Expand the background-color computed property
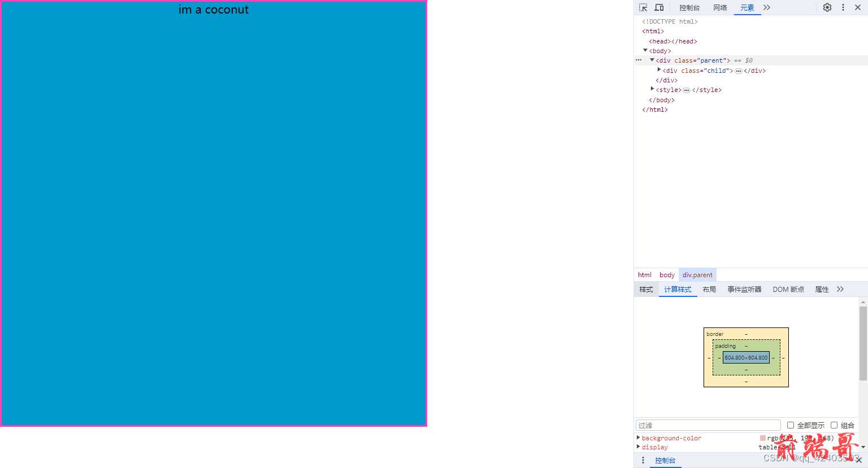The image size is (868, 468). (639, 438)
